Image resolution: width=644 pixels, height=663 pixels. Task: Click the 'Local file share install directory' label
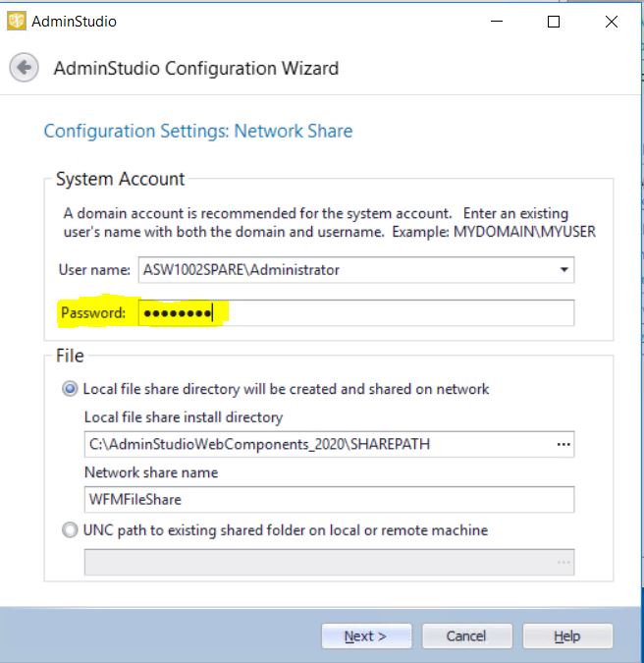tap(184, 417)
